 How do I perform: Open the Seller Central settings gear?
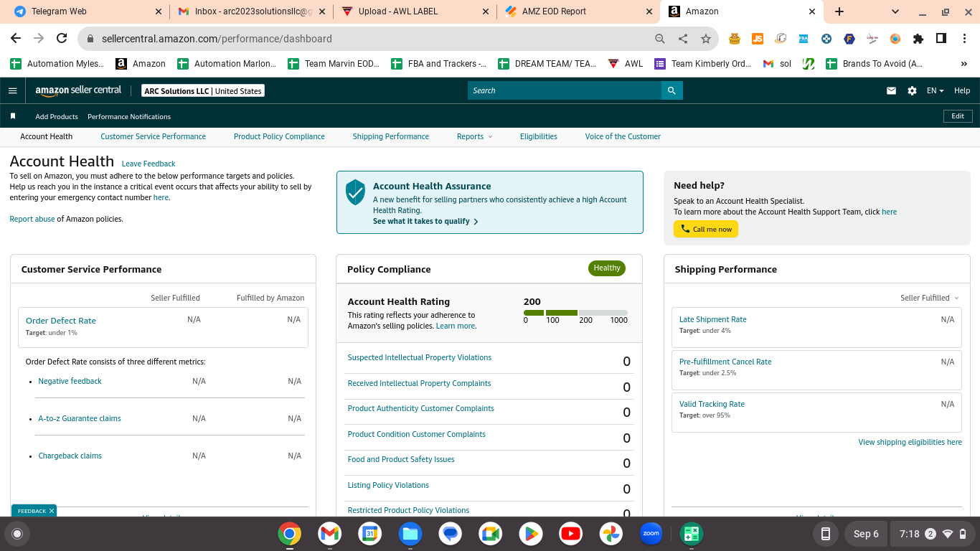912,90
